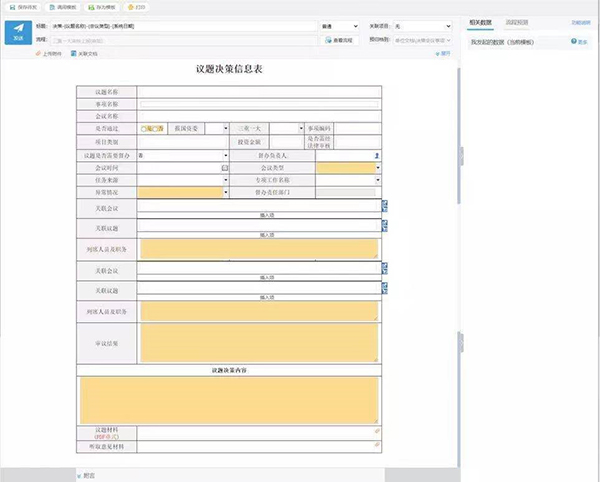Viewport: 600px width, 482px height.
Task: Click the 保存待发 save toolbar button
Action: pyautogui.click(x=23, y=7)
